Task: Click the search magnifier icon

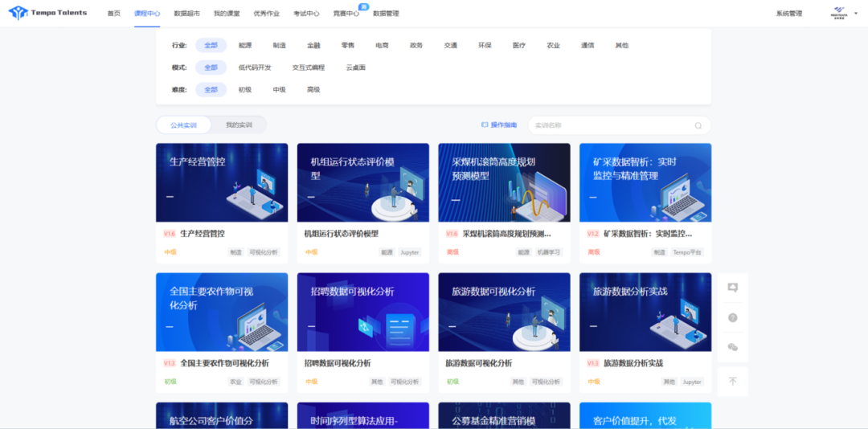Action: coord(698,125)
